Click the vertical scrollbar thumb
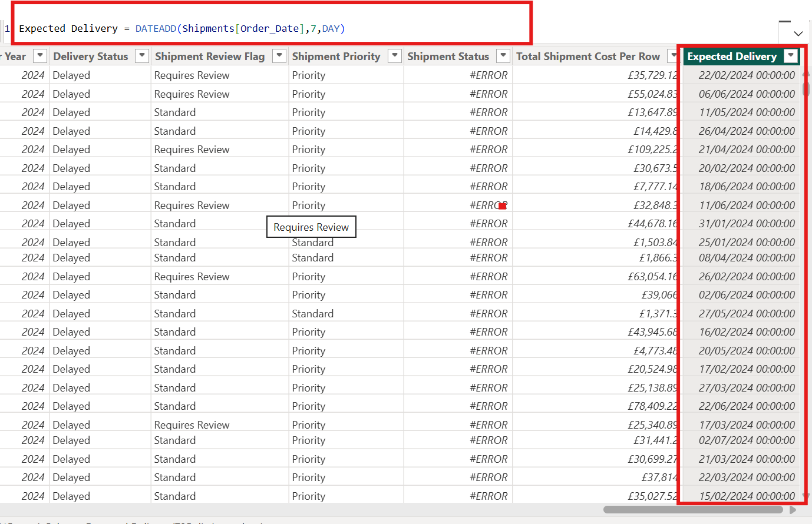Viewport: 812px width, 524px height. pyautogui.click(x=806, y=88)
